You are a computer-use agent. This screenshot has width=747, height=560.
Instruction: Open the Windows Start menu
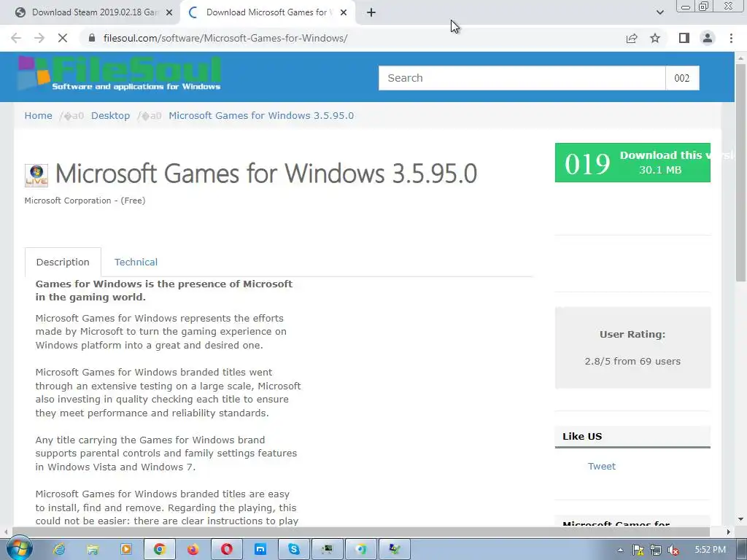[19, 549]
